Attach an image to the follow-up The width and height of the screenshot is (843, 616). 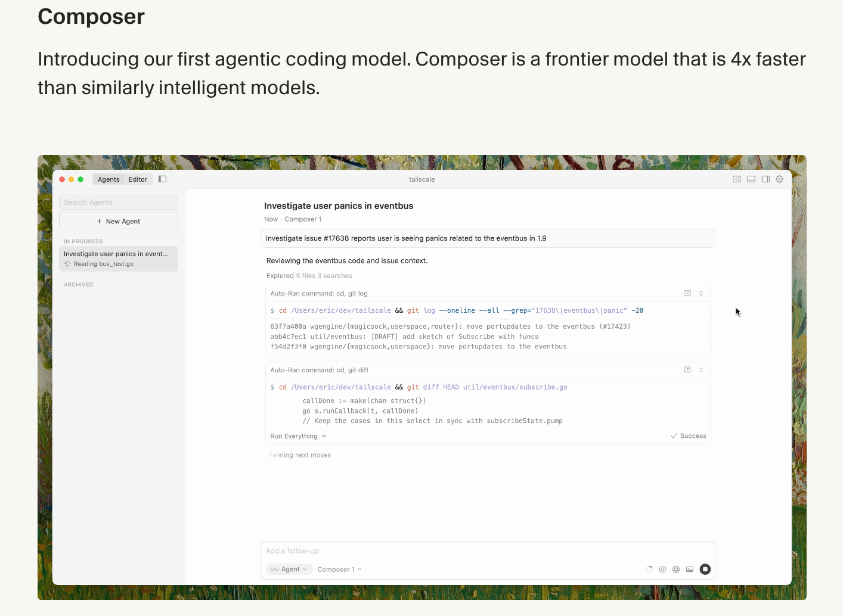[690, 570]
